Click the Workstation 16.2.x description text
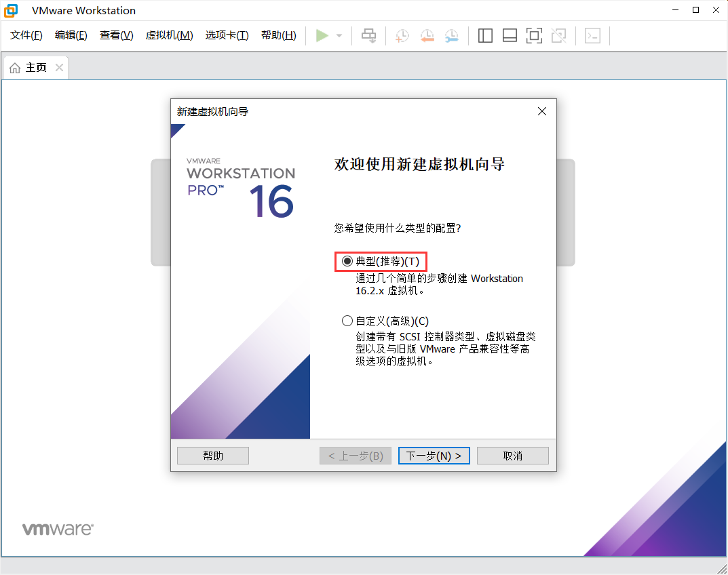 pos(439,285)
